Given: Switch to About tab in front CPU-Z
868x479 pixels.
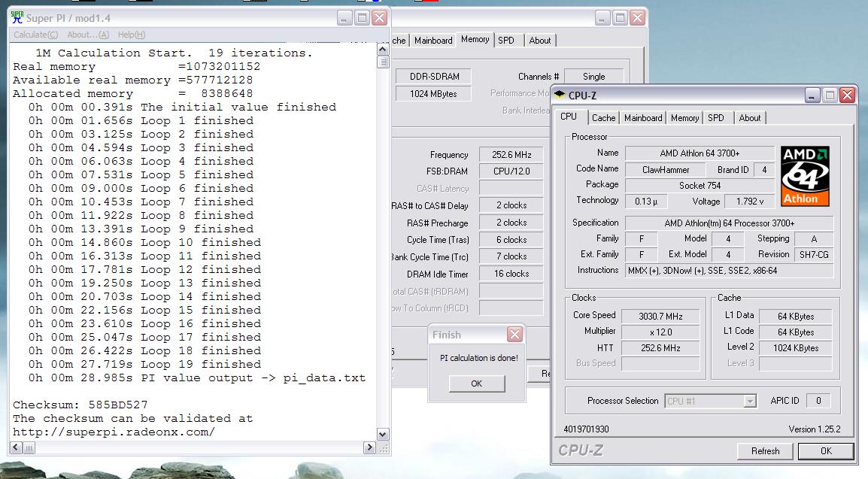Looking at the screenshot, I should 750,118.
